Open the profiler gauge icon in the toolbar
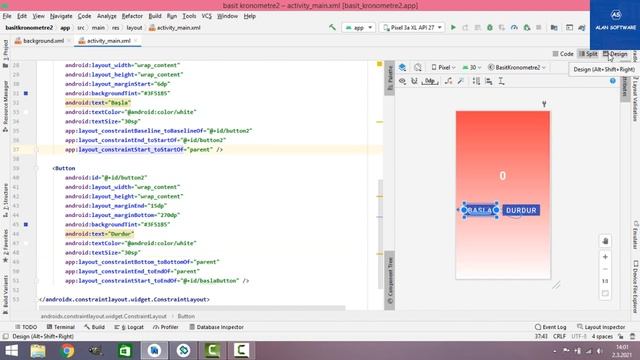This screenshot has height=360, width=640. tap(514, 27)
